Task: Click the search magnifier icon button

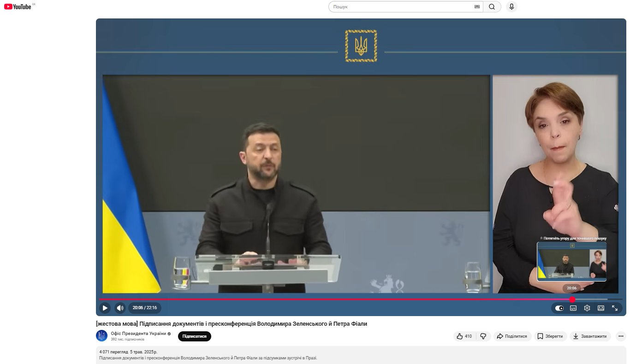Action: (x=492, y=7)
